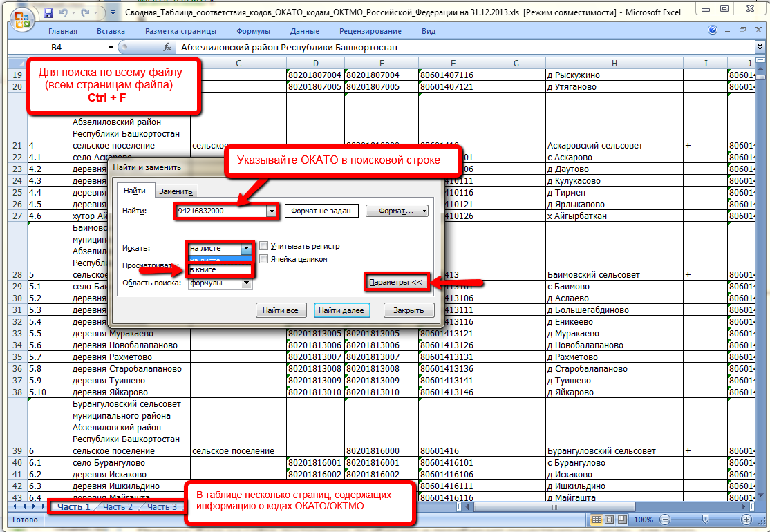The height and width of the screenshot is (532, 770).
Task: Open the Формулы ribbon tab
Action: 253,31
